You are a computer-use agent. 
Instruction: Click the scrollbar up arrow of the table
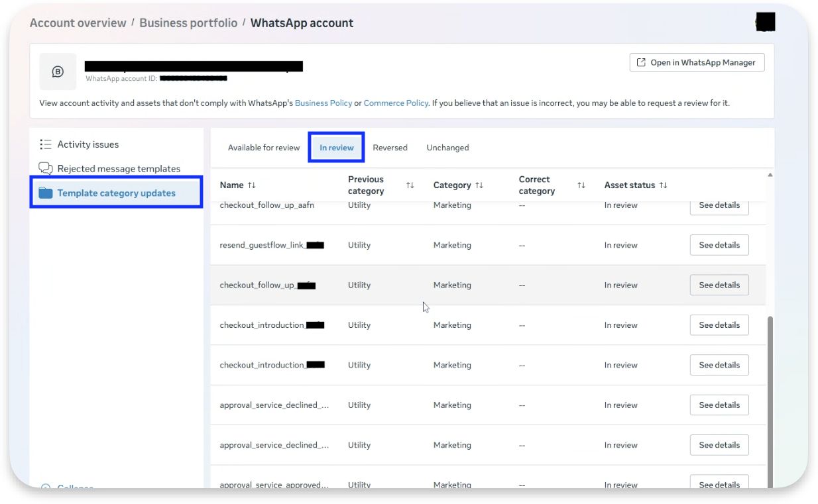pos(770,175)
